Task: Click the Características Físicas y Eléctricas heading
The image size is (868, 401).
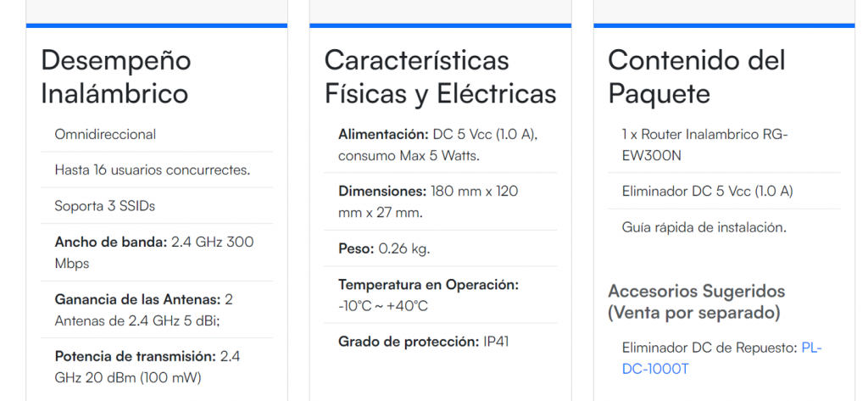Action: click(x=440, y=76)
